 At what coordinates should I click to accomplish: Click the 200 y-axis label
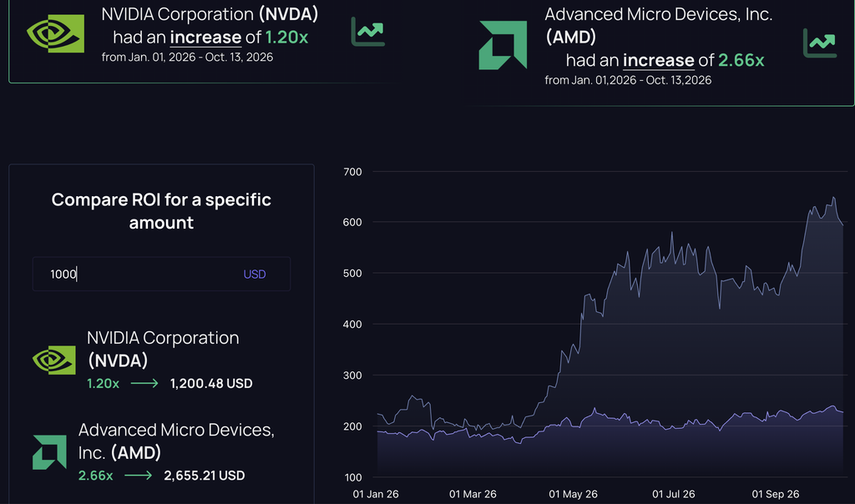[353, 426]
